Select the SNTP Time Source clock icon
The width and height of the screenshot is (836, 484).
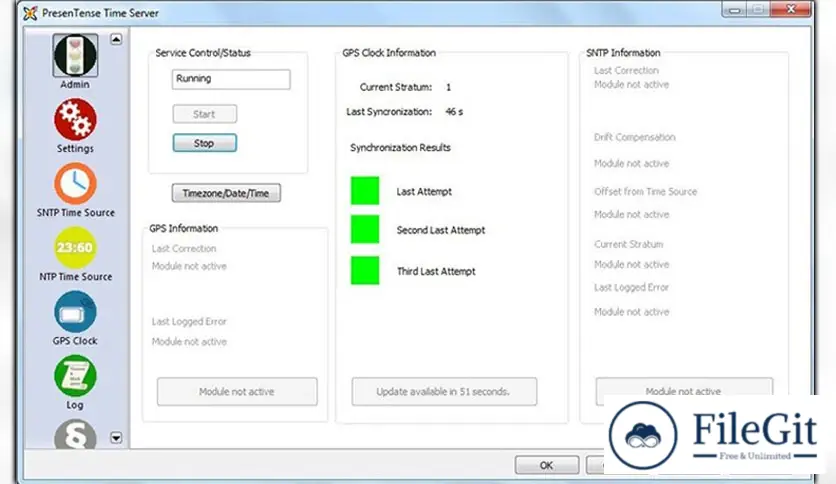click(75, 183)
